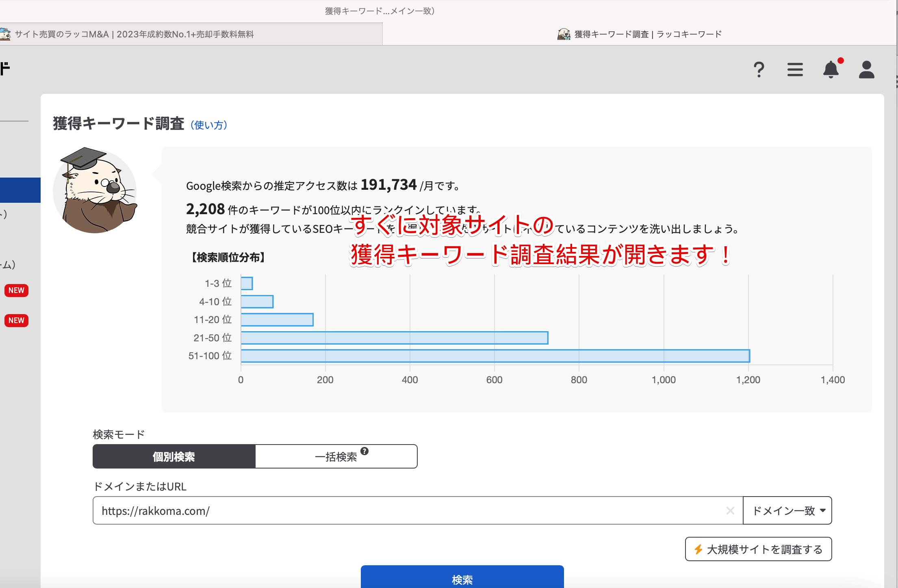Expand the ドメイン一致 match type dropdown
This screenshot has height=588, width=898.
pos(787,510)
